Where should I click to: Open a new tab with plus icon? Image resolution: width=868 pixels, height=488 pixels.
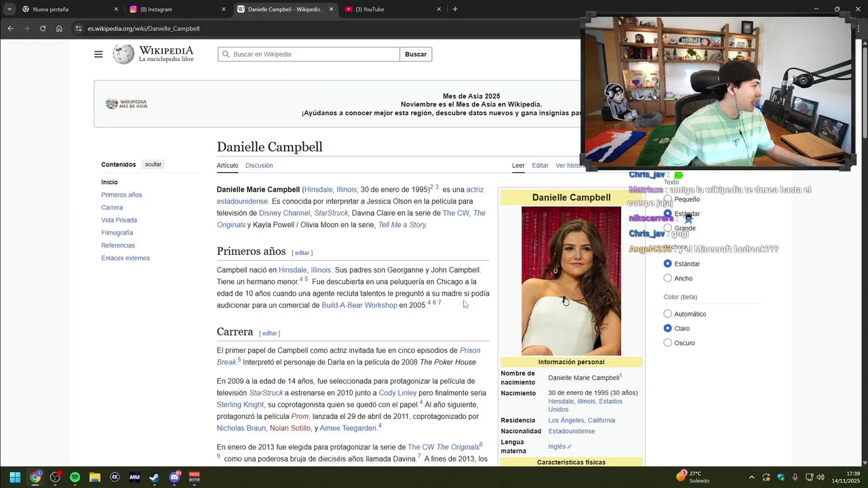tap(455, 9)
